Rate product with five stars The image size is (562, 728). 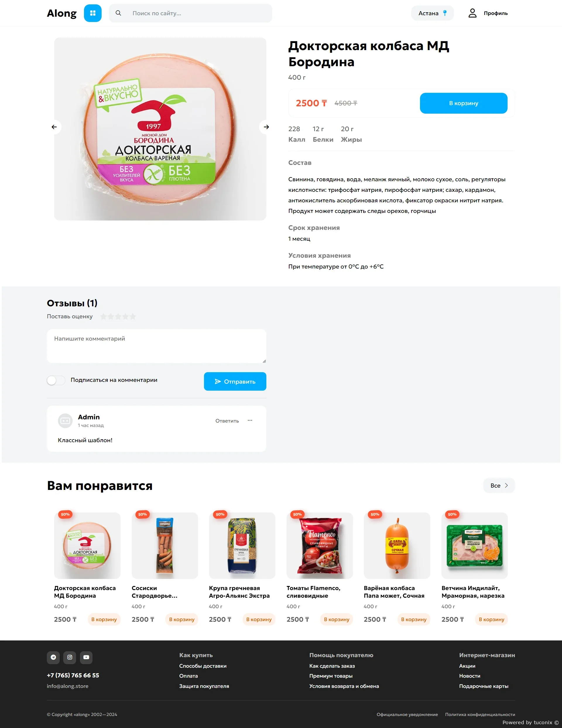[x=133, y=316]
